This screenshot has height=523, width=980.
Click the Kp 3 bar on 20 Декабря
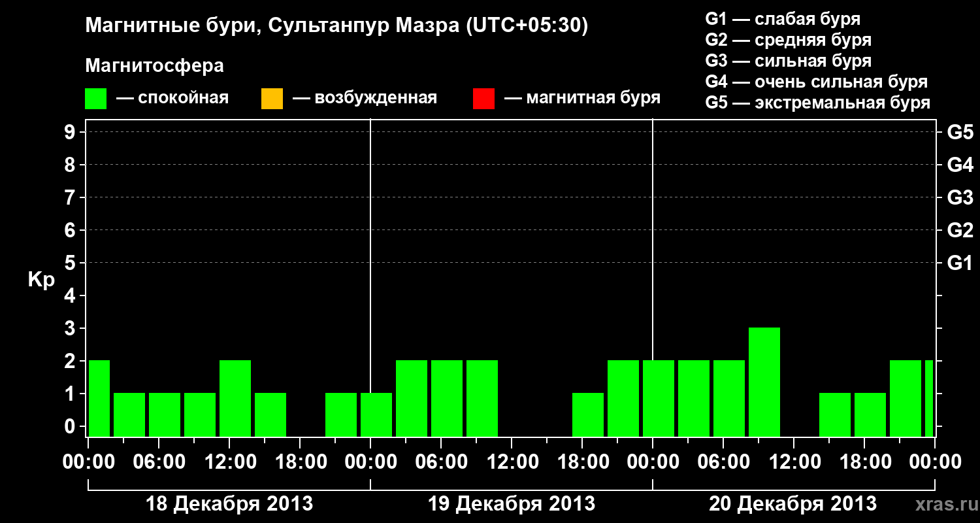tap(764, 382)
